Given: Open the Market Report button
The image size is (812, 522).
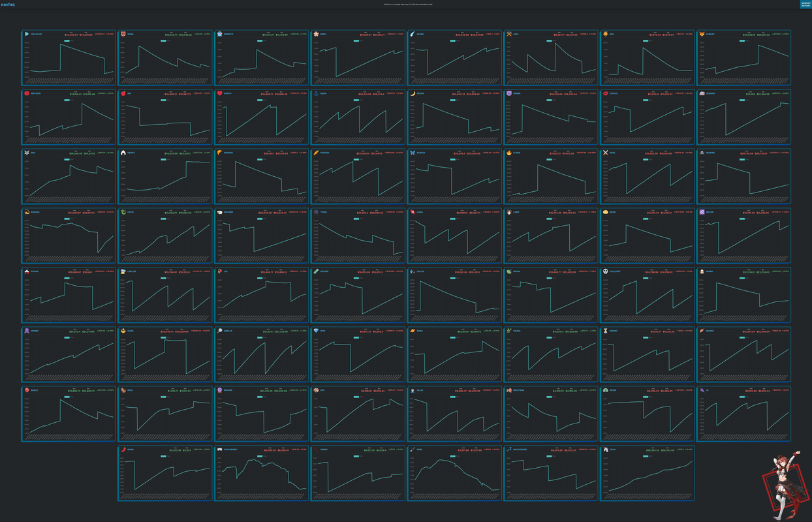Looking at the screenshot, I should pos(805,4).
